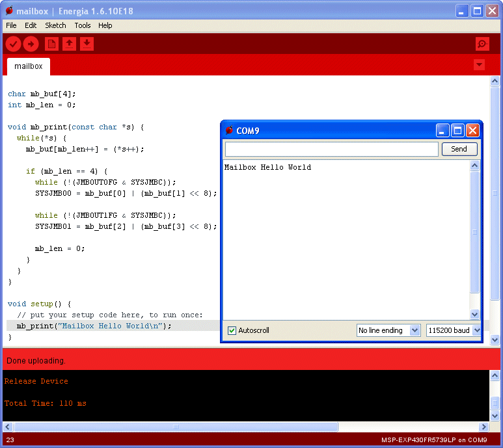The height and width of the screenshot is (448, 503).
Task: Click the SYSJMBO1 assignment code line
Action: [x=126, y=226]
